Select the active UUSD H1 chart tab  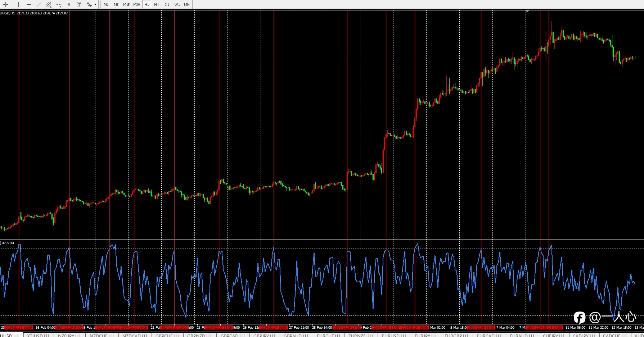11,335
